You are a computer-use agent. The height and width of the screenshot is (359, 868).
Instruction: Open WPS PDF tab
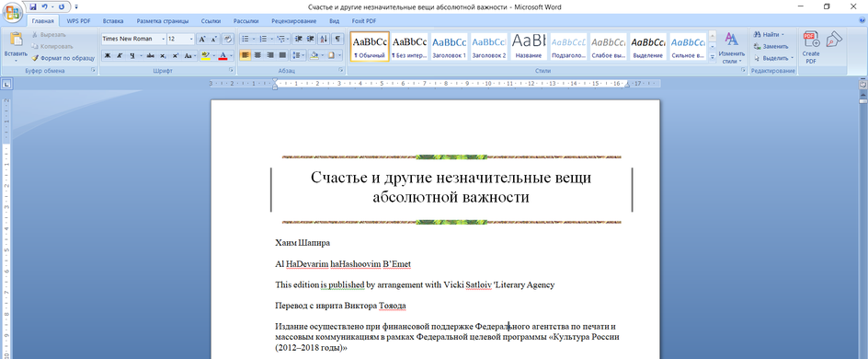(79, 21)
